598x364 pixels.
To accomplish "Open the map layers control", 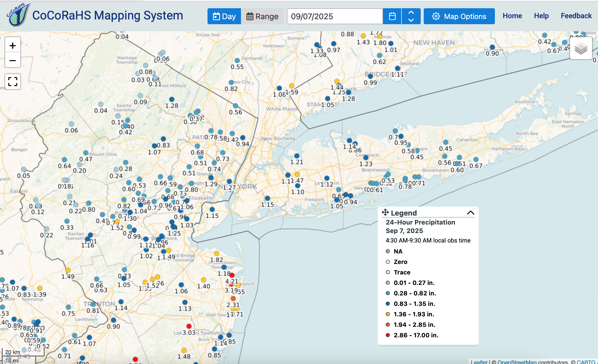I will click(x=581, y=48).
